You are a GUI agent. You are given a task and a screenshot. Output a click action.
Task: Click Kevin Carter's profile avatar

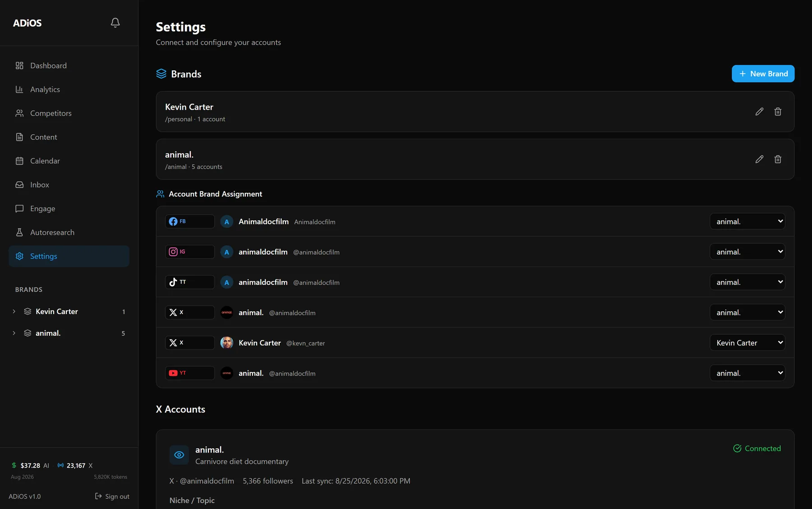(x=226, y=343)
